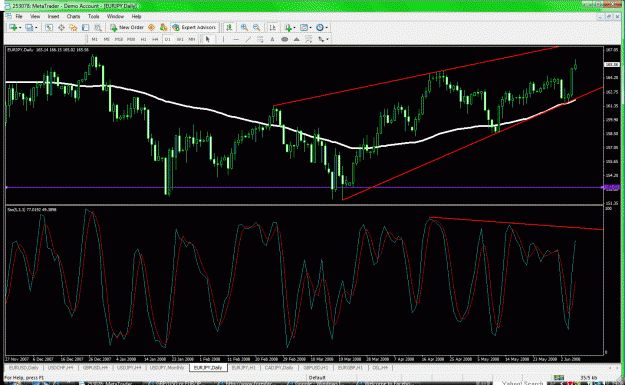This screenshot has width=625, height=385.
Task: Switch to the EURUSD,Daily chart tab
Action: [x=24, y=367]
